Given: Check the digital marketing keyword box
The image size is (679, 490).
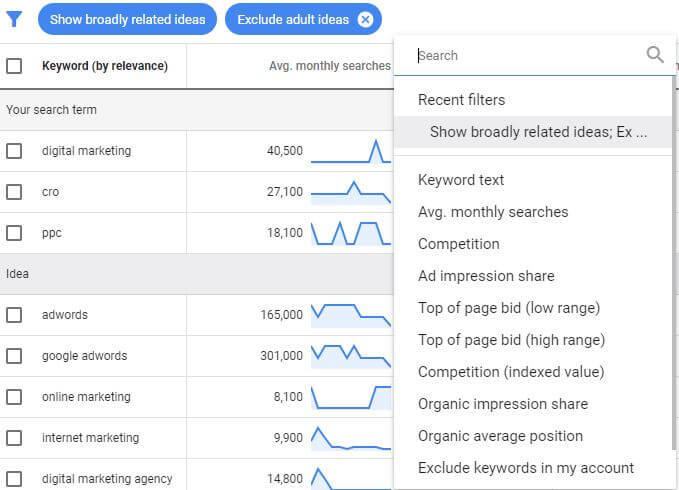Looking at the screenshot, I should pos(14,151).
